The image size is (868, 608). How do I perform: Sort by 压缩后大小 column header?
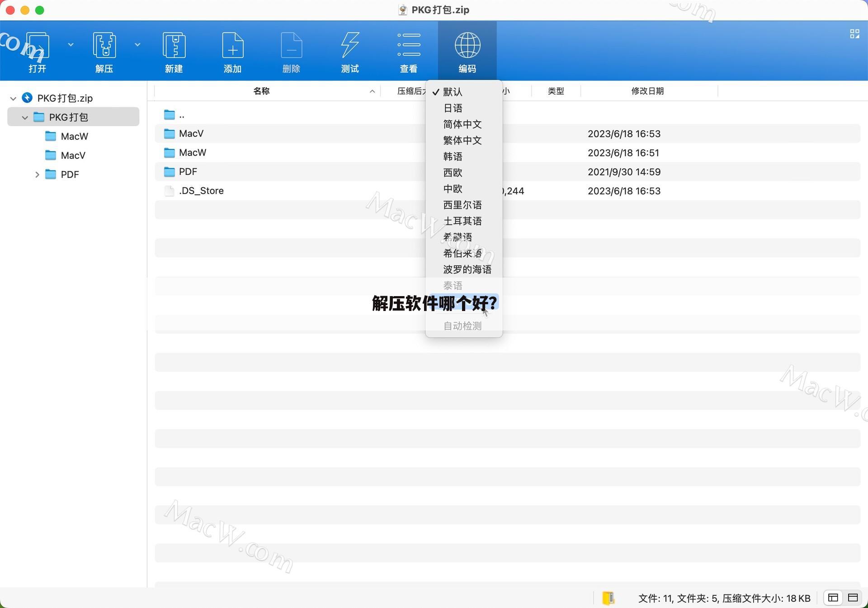(410, 91)
